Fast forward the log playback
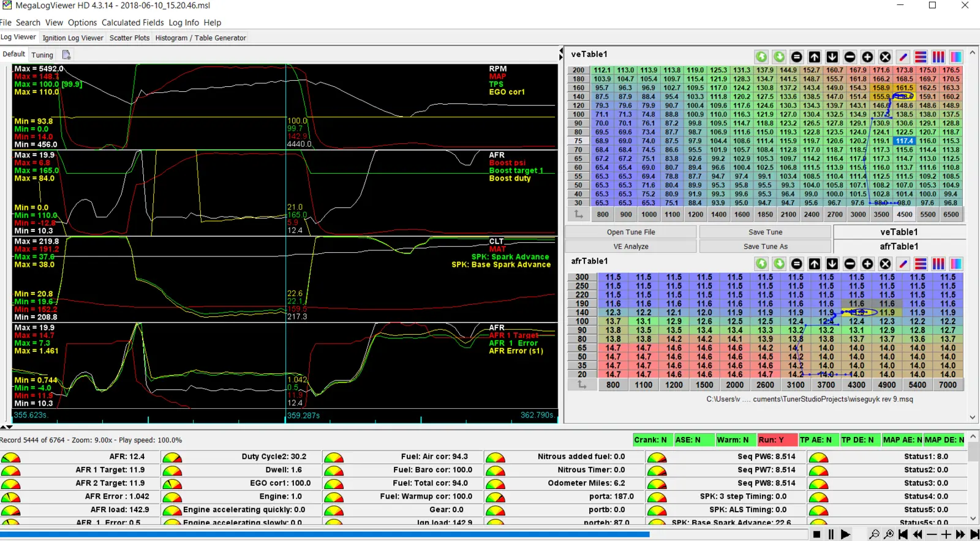Viewport: 980px width, 541px height. tap(960, 534)
